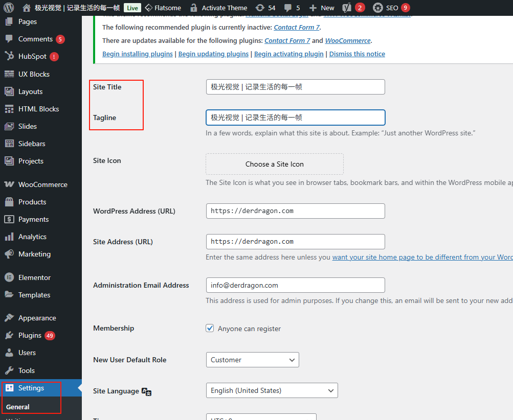The width and height of the screenshot is (513, 420).
Task: Dismiss the plugin notice
Action: tap(356, 54)
